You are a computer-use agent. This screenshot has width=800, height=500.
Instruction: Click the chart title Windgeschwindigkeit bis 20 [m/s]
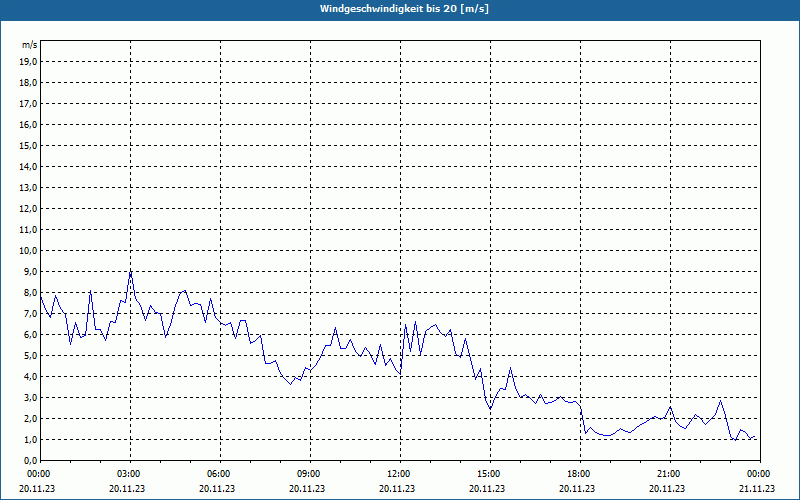404,9
